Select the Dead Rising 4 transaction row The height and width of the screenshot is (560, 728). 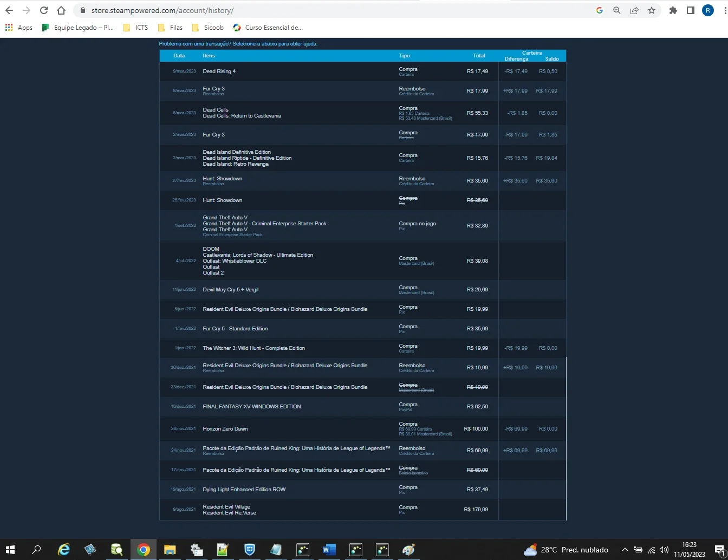(x=363, y=71)
